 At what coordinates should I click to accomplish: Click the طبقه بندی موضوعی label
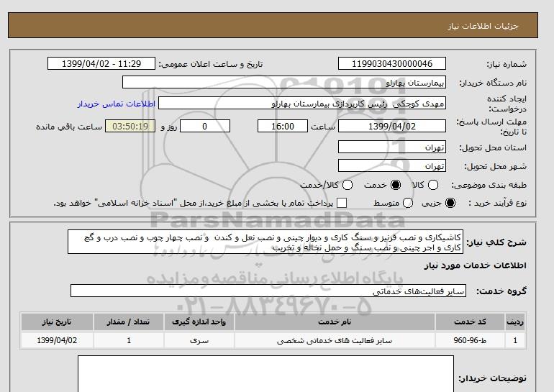tap(489, 185)
